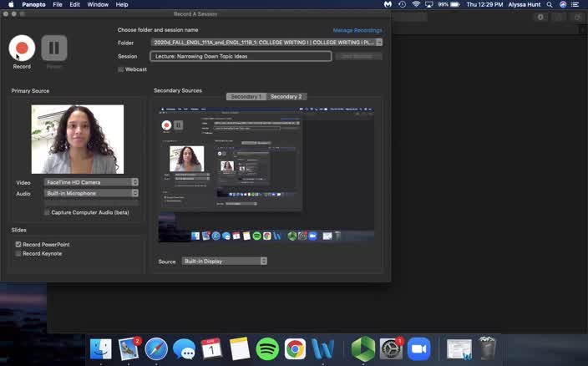Enable the Webcast checkbox
The height and width of the screenshot is (366, 588).
(121, 69)
